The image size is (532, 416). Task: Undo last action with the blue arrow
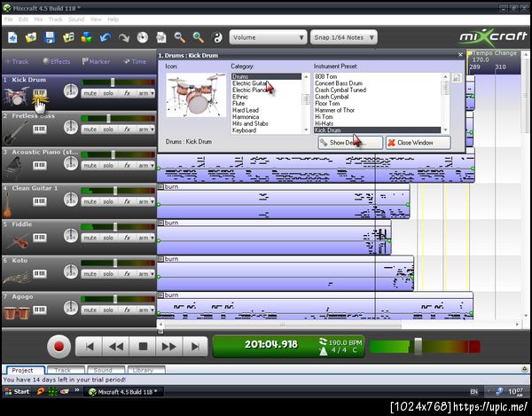tap(106, 37)
